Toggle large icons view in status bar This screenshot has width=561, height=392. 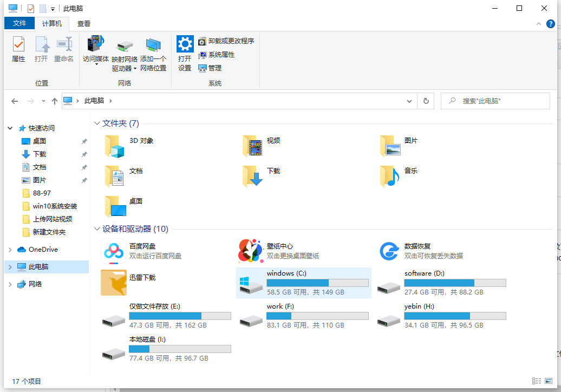pyautogui.click(x=549, y=381)
